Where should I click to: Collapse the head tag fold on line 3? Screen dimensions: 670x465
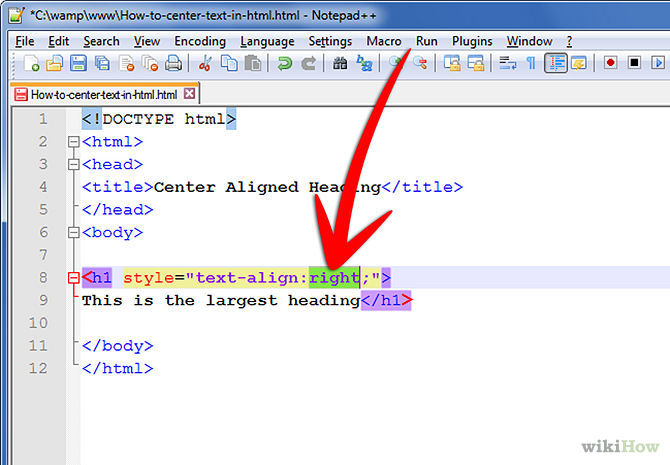tap(72, 165)
